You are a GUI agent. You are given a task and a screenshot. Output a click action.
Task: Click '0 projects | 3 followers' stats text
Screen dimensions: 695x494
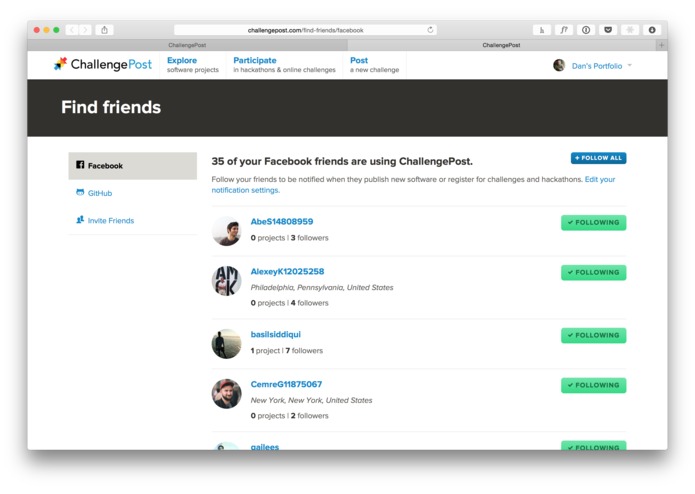(289, 238)
